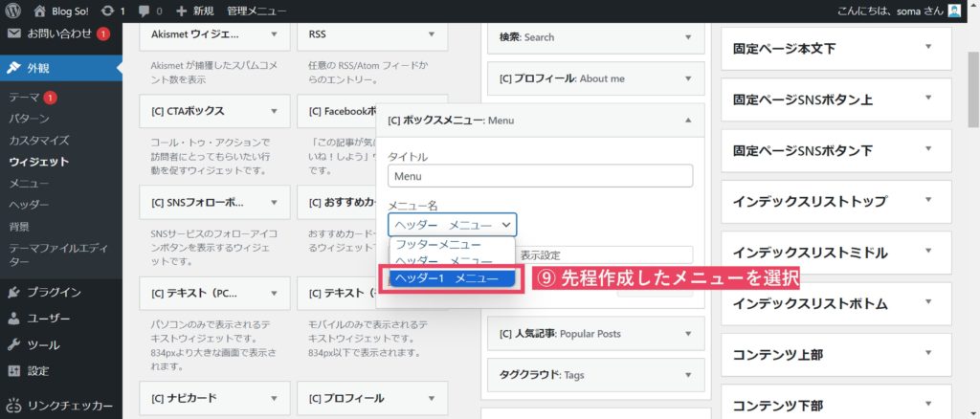Screen dimensions: 980x419
Task: Click the メニュー名 select box
Action: [452, 225]
